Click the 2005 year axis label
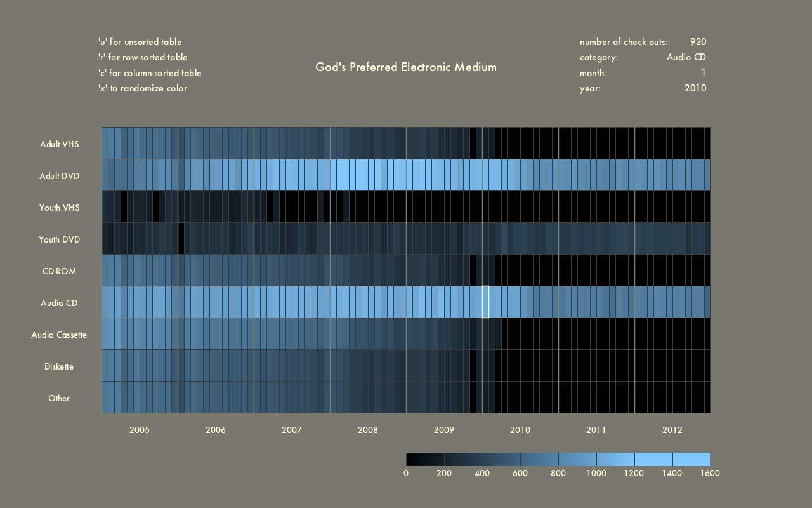This screenshot has height=508, width=812. tap(140, 430)
